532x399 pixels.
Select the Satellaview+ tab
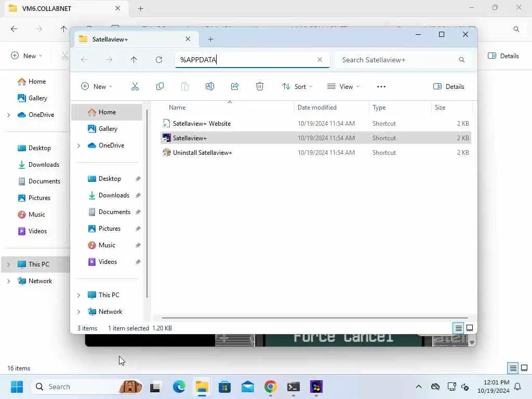click(136, 39)
